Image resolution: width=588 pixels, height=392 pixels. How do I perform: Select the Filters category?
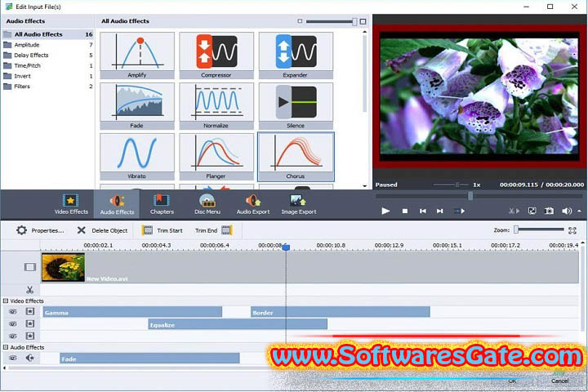click(47, 87)
